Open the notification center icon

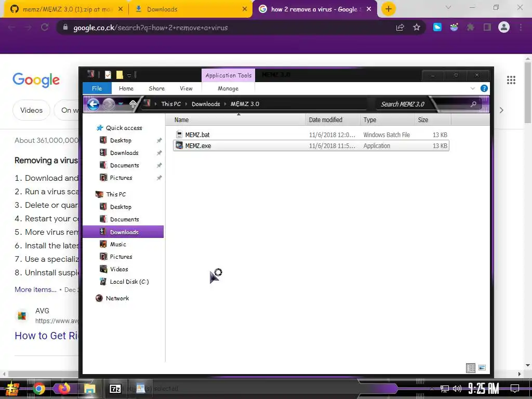click(x=515, y=389)
